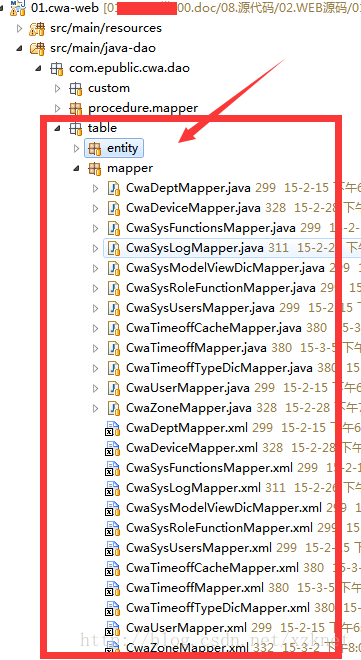The height and width of the screenshot is (660, 361).
Task: Collapse the mapper package
Action: click(77, 169)
